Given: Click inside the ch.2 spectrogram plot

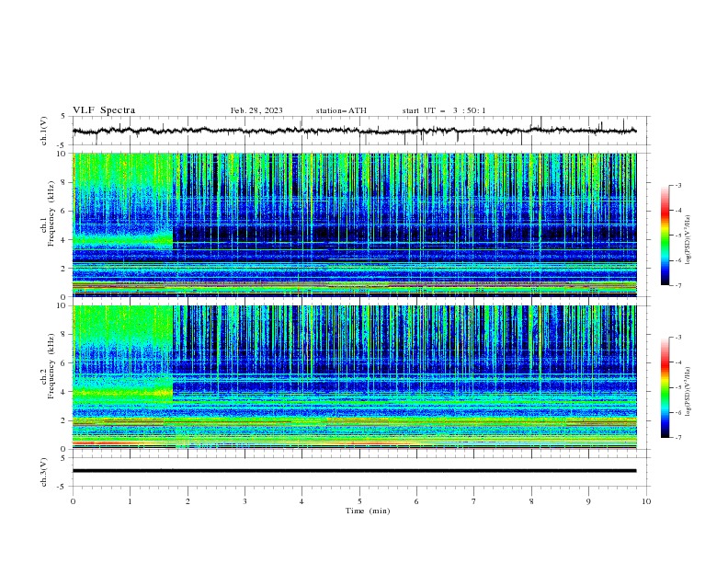Looking at the screenshot, I should pos(354,377).
